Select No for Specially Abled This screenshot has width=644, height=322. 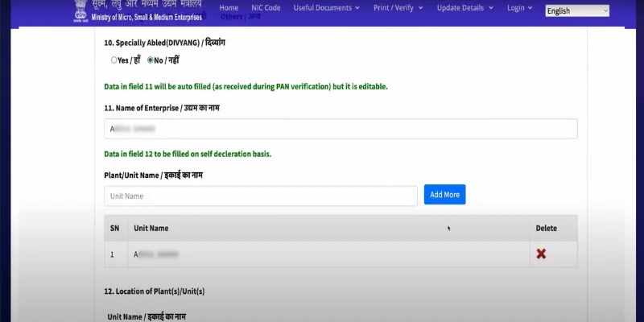150,60
